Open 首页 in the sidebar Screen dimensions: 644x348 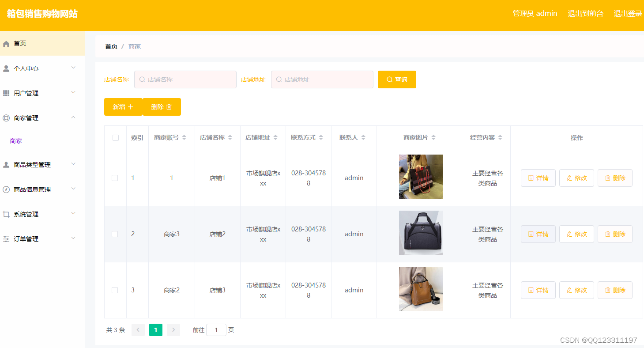coord(42,43)
